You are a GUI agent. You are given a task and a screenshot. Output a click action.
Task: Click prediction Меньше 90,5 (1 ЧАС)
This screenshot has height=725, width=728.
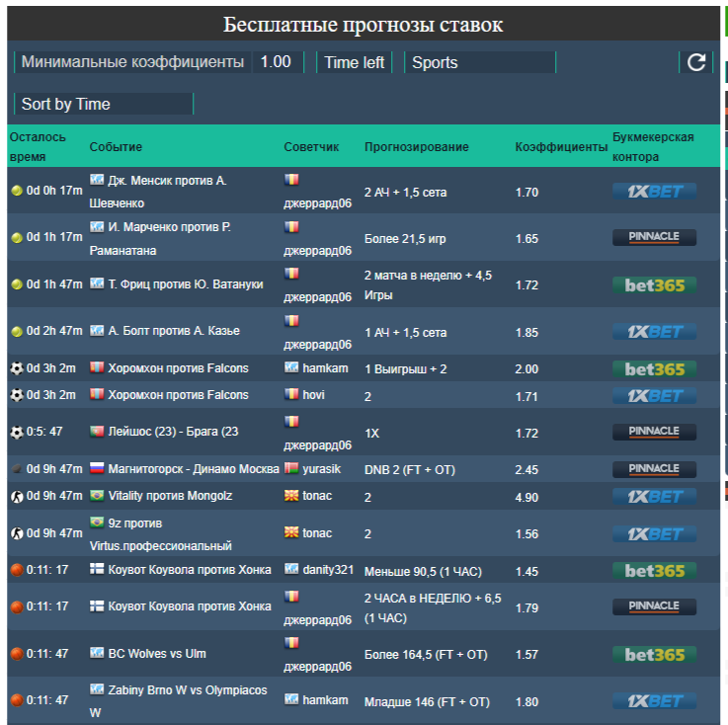pyautogui.click(x=423, y=571)
